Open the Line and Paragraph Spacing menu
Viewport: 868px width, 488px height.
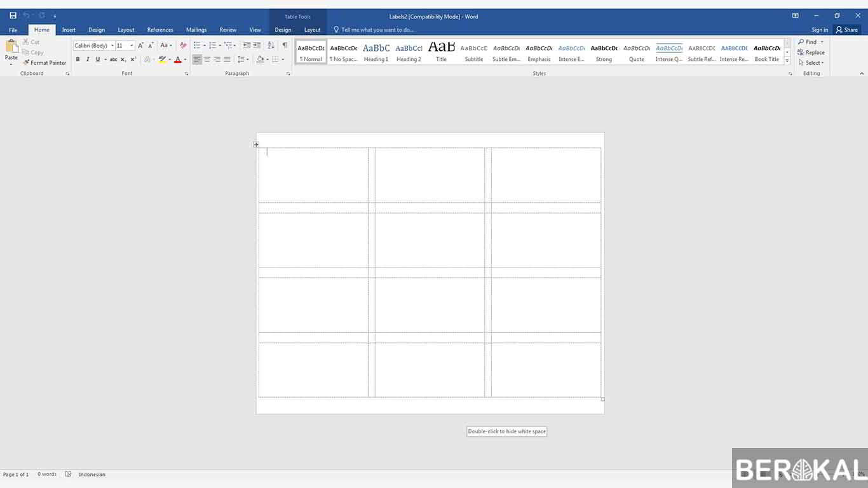pos(243,60)
